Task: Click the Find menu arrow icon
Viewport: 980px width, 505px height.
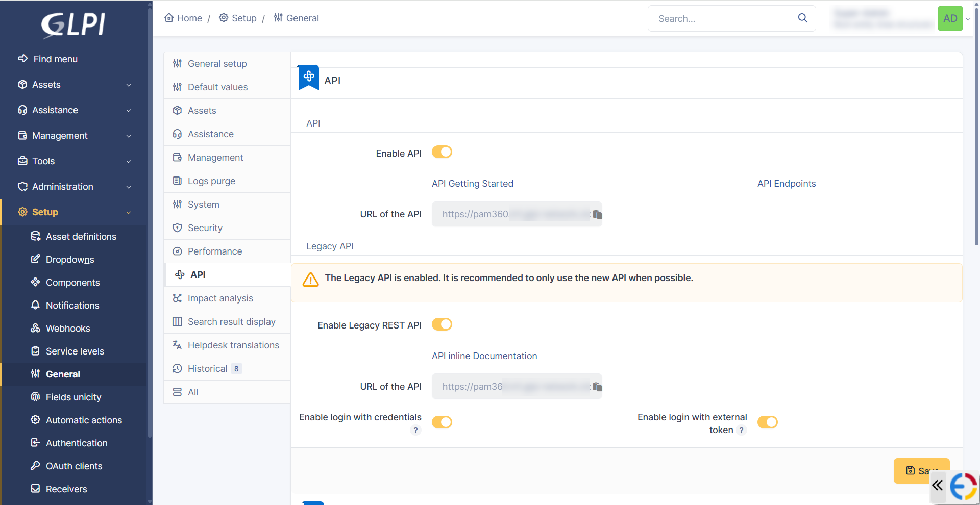Action: pos(22,59)
